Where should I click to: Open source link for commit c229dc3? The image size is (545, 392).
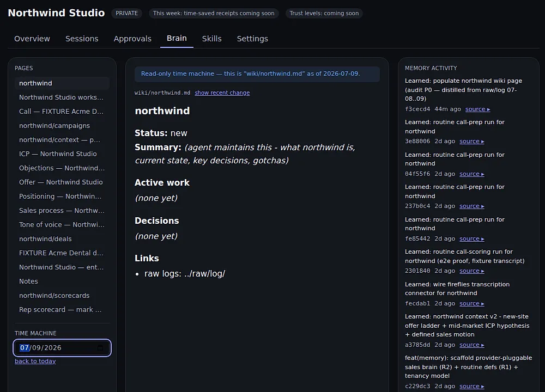coord(471,386)
